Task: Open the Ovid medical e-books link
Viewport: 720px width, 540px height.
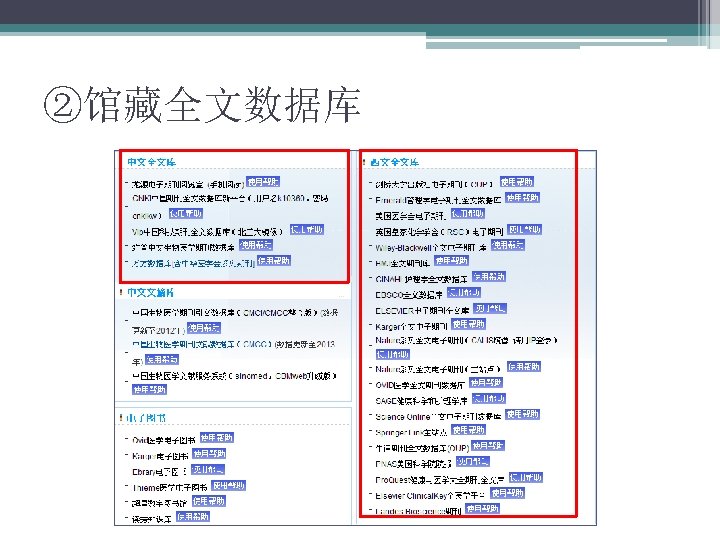Action: (x=164, y=440)
